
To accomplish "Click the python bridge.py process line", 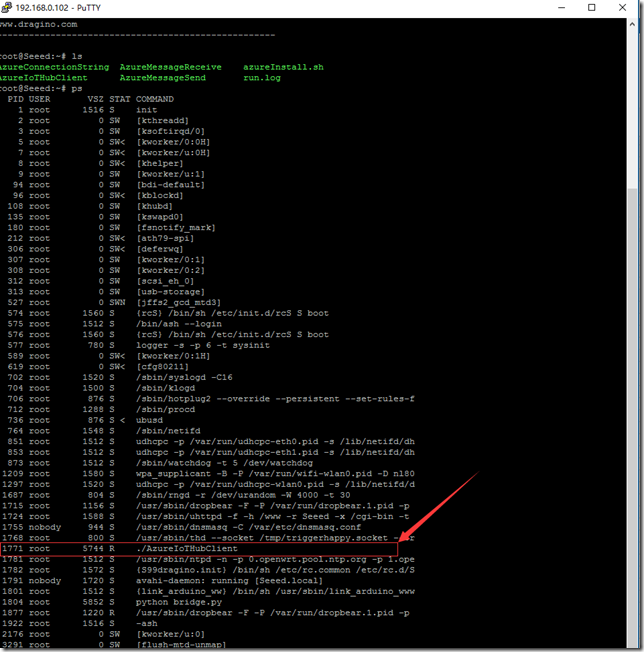I will tap(179, 602).
